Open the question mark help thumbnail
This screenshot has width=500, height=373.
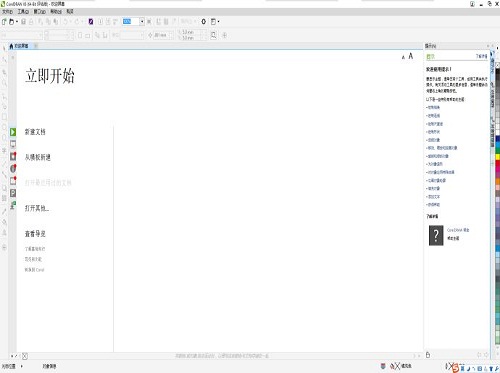point(436,235)
